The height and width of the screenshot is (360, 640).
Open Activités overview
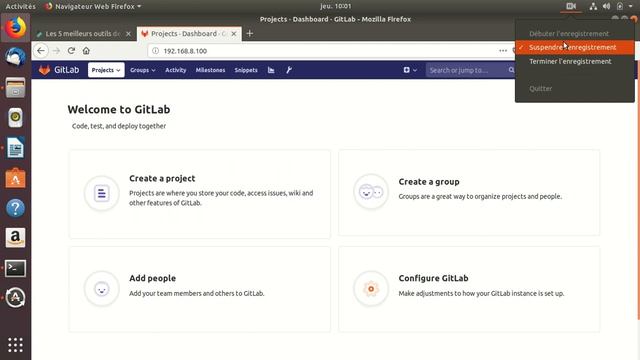(20, 6)
